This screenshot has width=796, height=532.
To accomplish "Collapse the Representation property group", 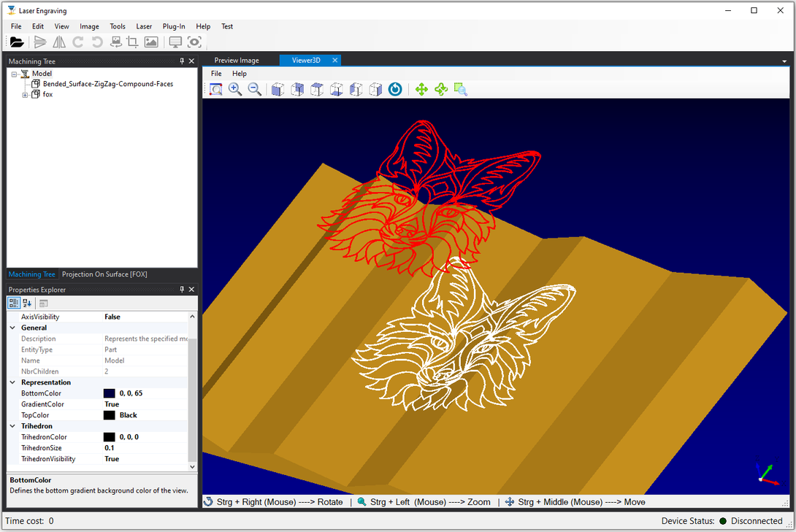I will 12,382.
